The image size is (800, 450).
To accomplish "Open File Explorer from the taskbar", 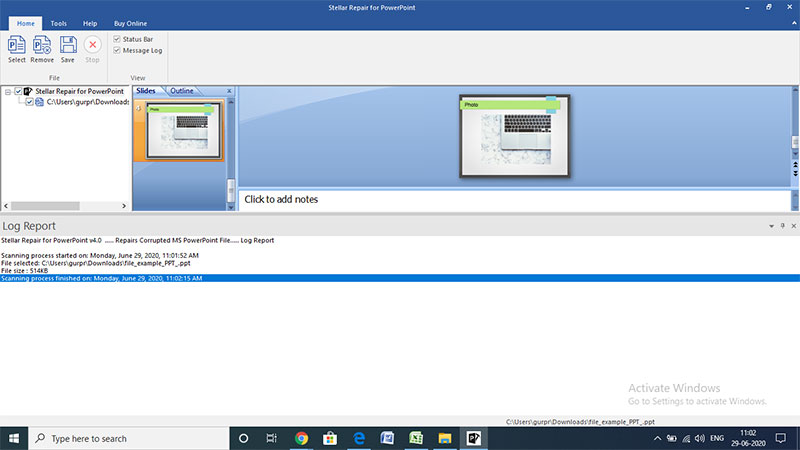I will pos(445,438).
